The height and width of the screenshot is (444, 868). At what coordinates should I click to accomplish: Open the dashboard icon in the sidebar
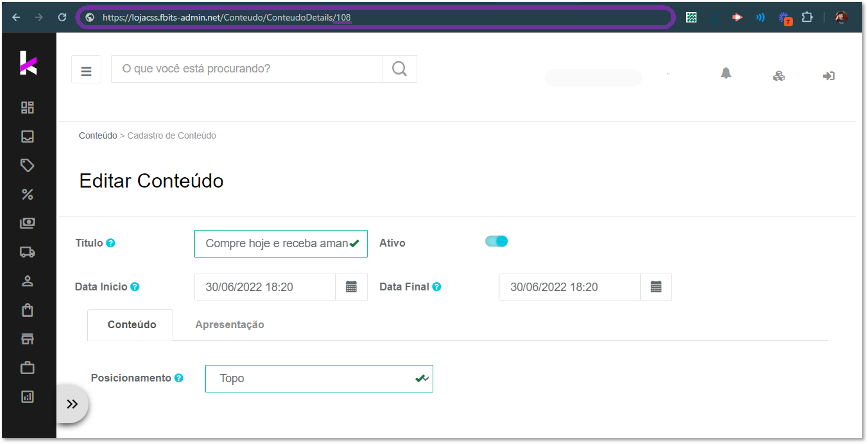coord(28,108)
